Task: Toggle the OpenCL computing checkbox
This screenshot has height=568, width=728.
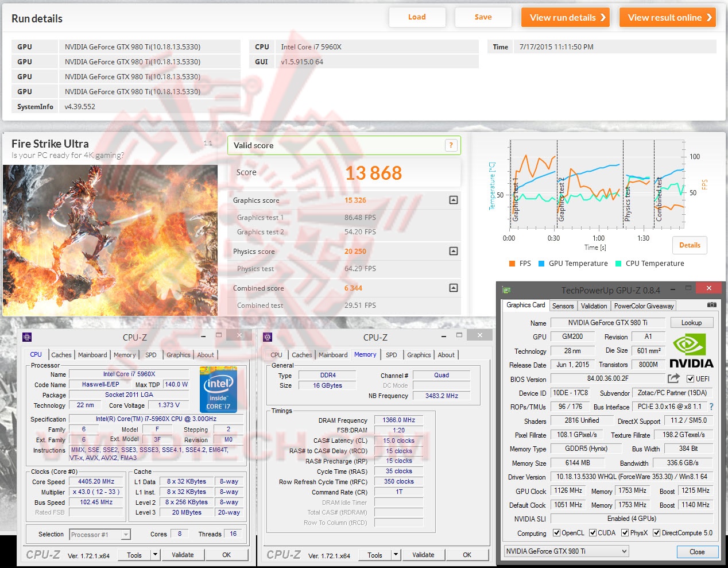Action: pyautogui.click(x=556, y=533)
